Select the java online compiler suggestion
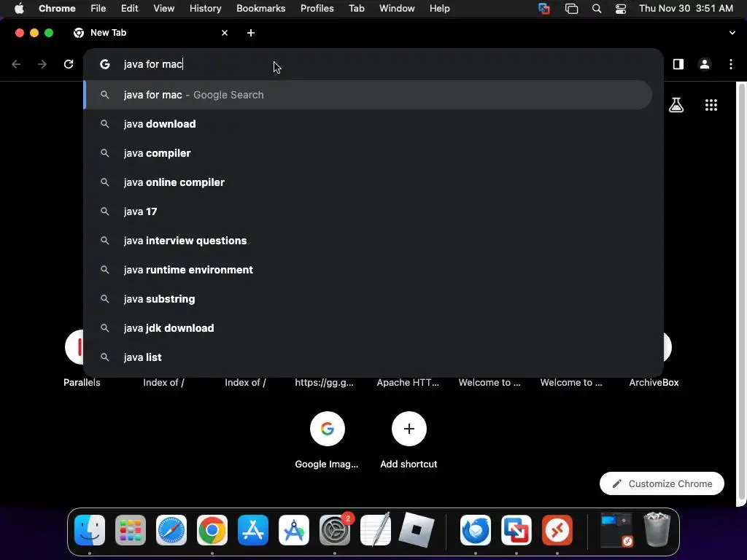This screenshot has width=747, height=560. pos(368,182)
